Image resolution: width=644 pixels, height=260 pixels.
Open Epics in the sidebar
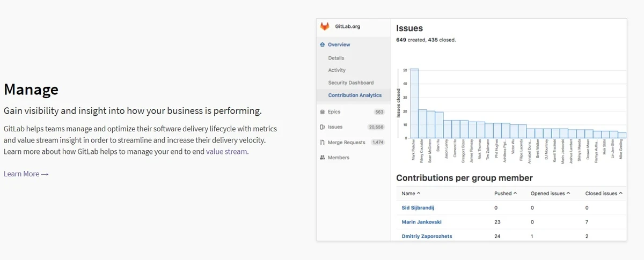point(334,112)
